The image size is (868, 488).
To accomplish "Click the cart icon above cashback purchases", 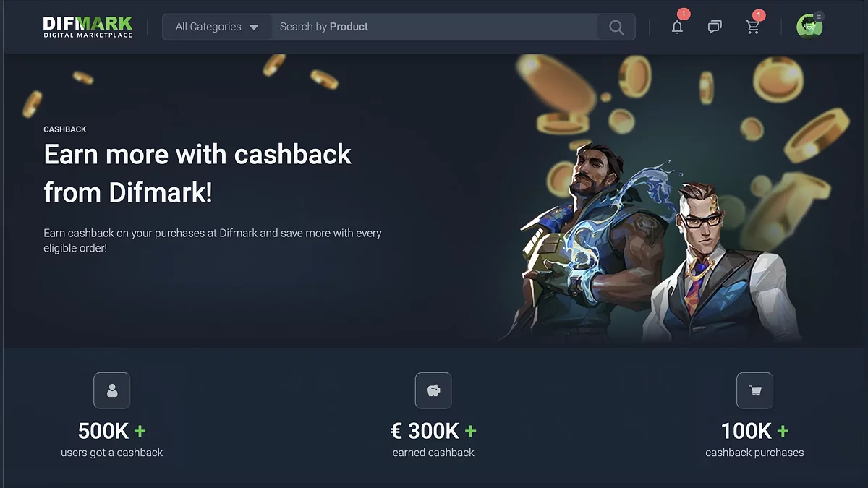I will coord(754,390).
